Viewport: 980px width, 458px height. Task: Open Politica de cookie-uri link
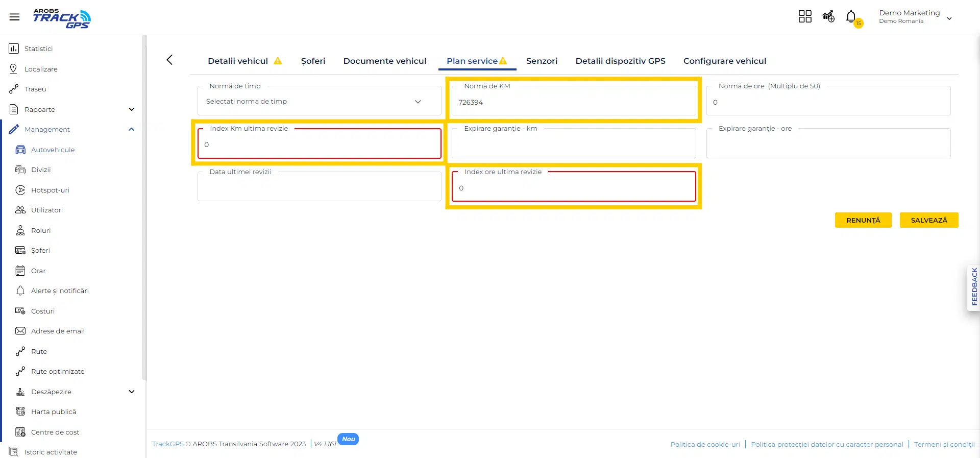tap(705, 444)
